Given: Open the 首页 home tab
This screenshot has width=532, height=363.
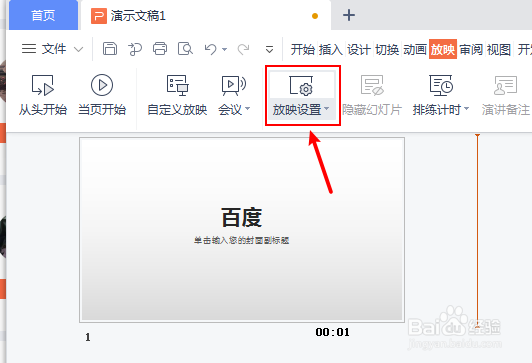Looking at the screenshot, I should [x=43, y=15].
